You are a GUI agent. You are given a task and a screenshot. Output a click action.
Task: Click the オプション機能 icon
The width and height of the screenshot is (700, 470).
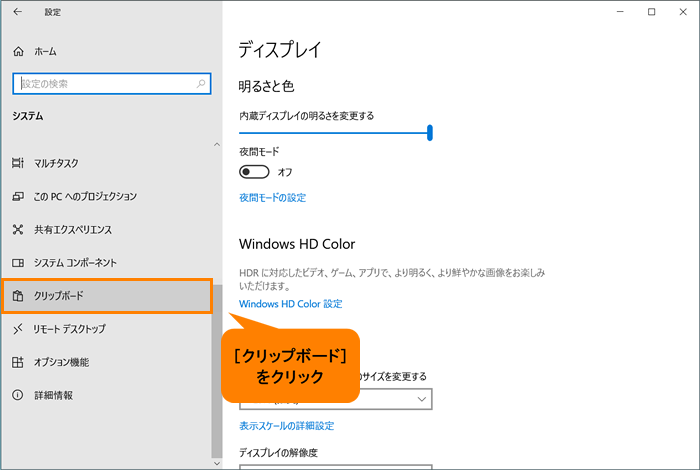coord(18,362)
